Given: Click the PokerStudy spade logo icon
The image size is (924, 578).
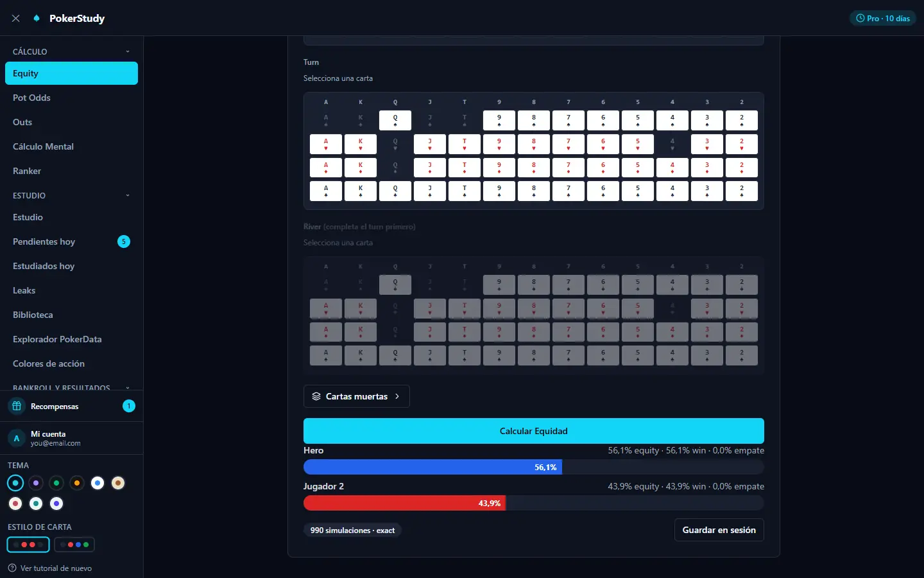Looking at the screenshot, I should (37, 18).
